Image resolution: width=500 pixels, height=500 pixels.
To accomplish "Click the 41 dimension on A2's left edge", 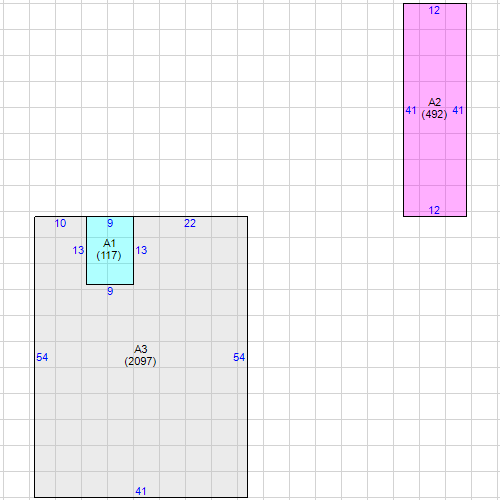I will (x=411, y=110).
